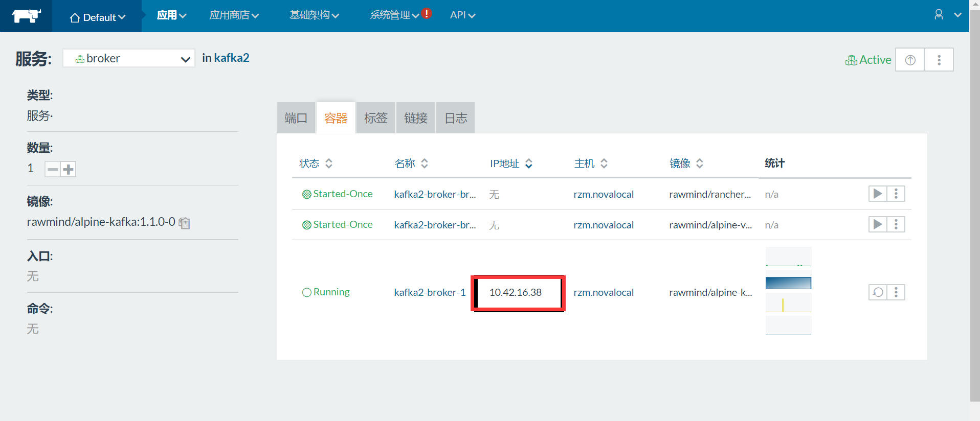Switch to the 容器 tab

coord(336,118)
